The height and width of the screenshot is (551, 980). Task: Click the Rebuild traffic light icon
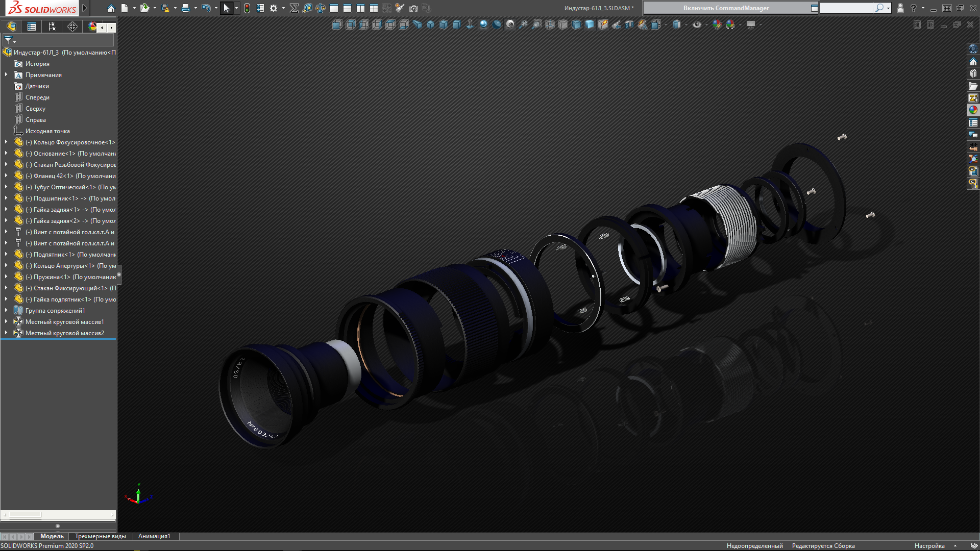247,8
